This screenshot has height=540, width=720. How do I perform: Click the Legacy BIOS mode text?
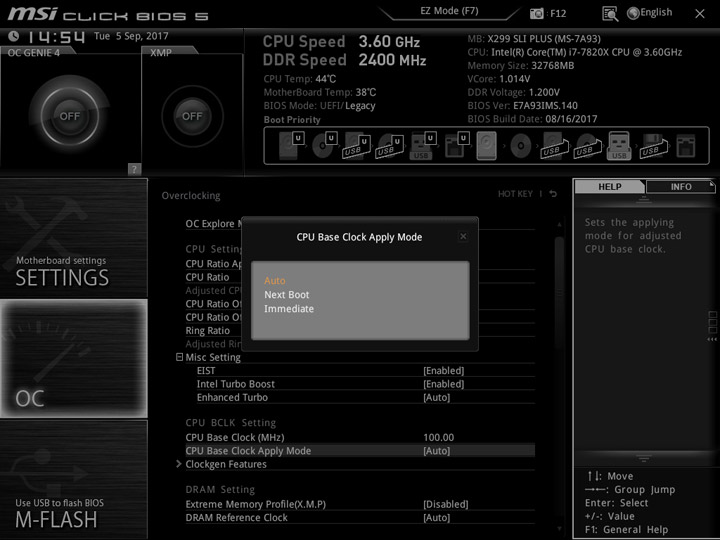click(x=360, y=106)
